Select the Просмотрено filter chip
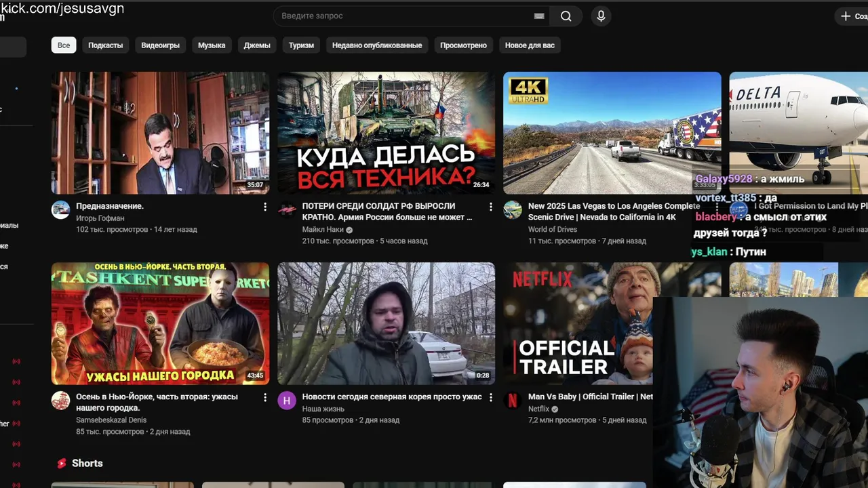The image size is (868, 488). click(x=463, y=45)
